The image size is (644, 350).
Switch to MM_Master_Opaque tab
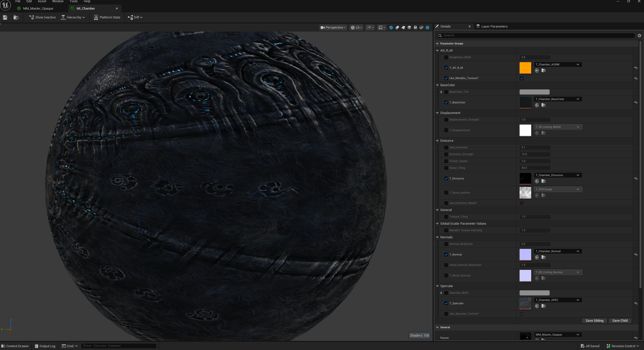38,9
